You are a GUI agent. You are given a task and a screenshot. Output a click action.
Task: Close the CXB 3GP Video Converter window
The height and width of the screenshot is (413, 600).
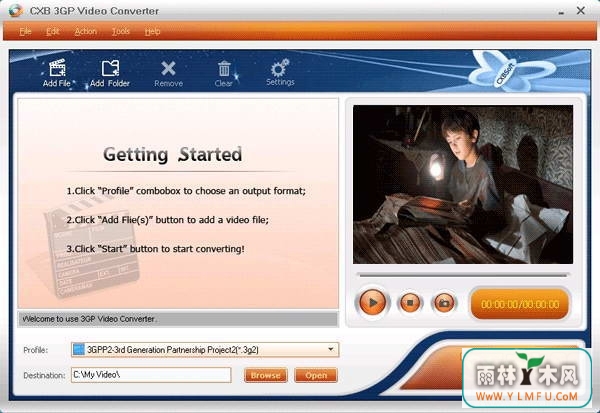[581, 11]
